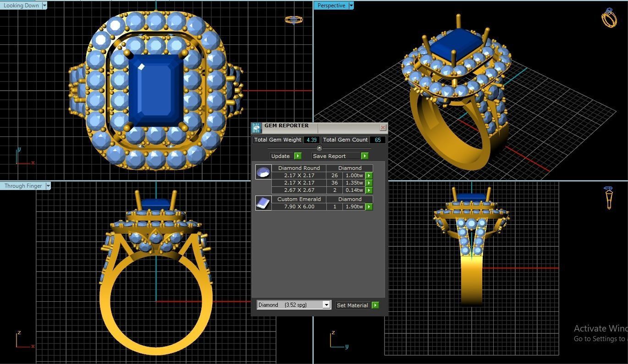The height and width of the screenshot is (364, 628).
Task: Click the 1.90tw weight cell
Action: pyautogui.click(x=354, y=206)
